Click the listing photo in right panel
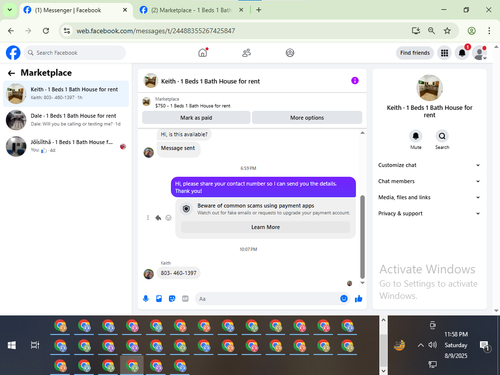 point(429,88)
